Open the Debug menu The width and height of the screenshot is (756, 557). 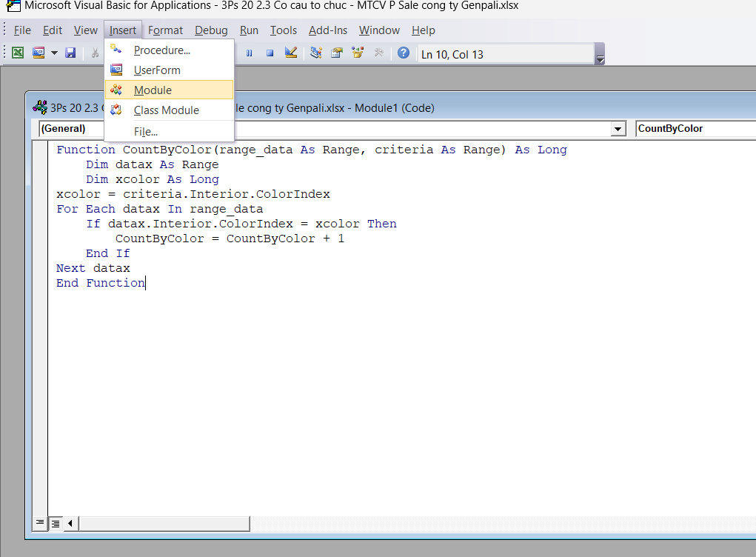pyautogui.click(x=211, y=30)
